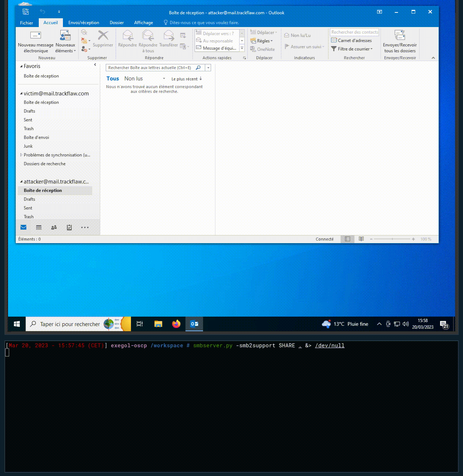
Task: Click the Nouveau message électronique icon
Action: tap(35, 35)
